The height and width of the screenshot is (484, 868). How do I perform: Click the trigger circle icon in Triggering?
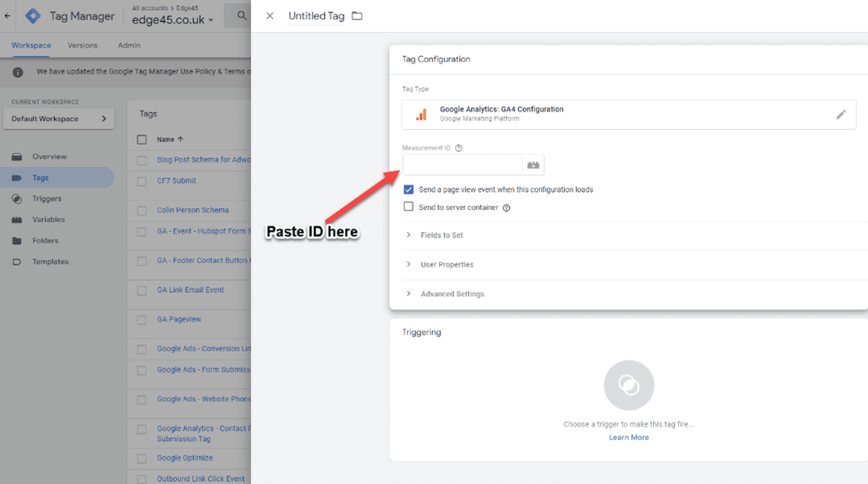click(628, 385)
